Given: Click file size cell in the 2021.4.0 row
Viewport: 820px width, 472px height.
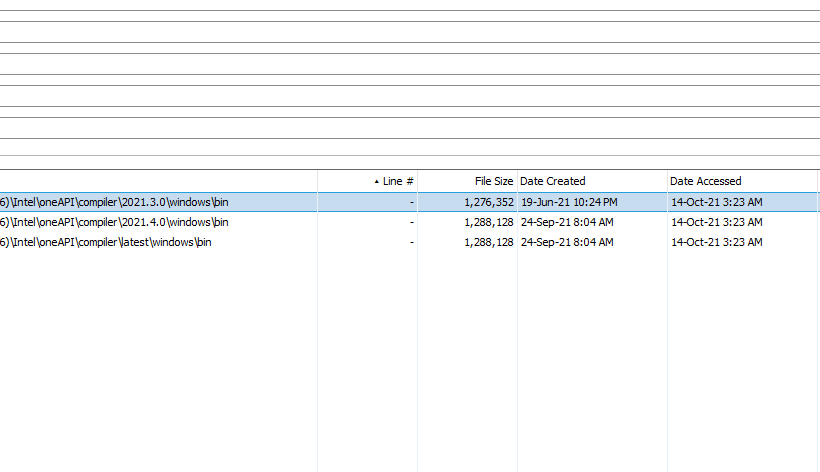Looking at the screenshot, I should click(488, 222).
